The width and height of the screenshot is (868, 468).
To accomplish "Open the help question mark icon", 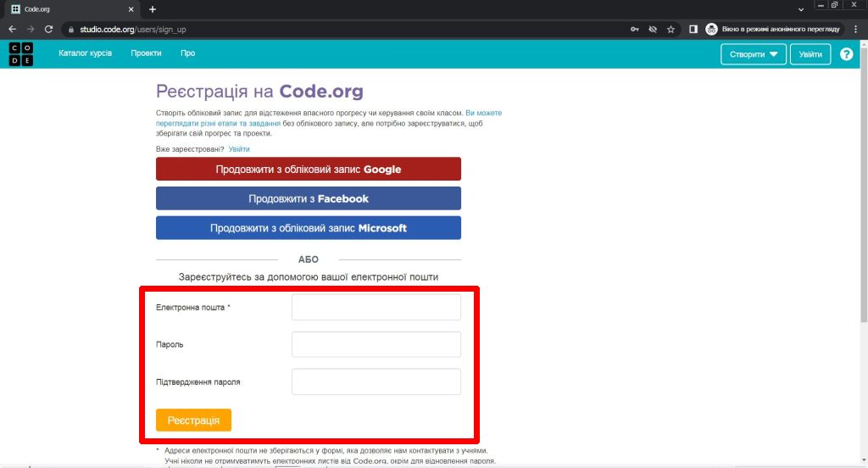I will 846,54.
